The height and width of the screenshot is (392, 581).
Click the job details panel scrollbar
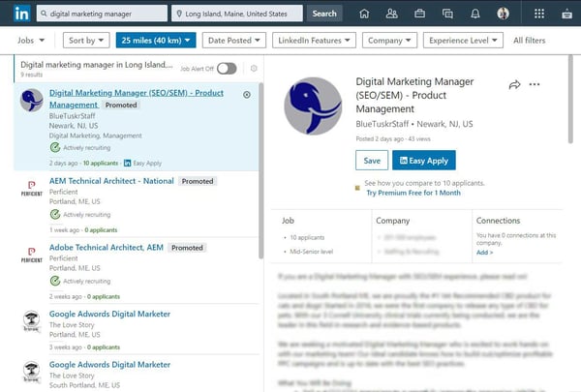click(570, 99)
